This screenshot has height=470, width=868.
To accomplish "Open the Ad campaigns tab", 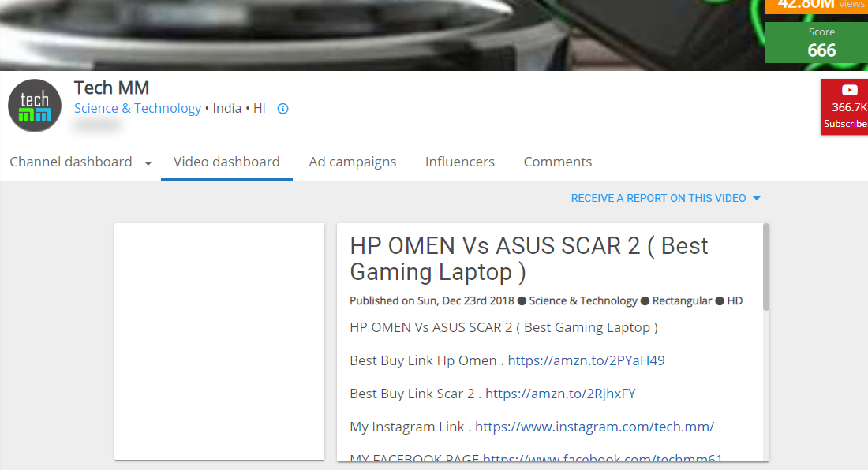I will (353, 162).
